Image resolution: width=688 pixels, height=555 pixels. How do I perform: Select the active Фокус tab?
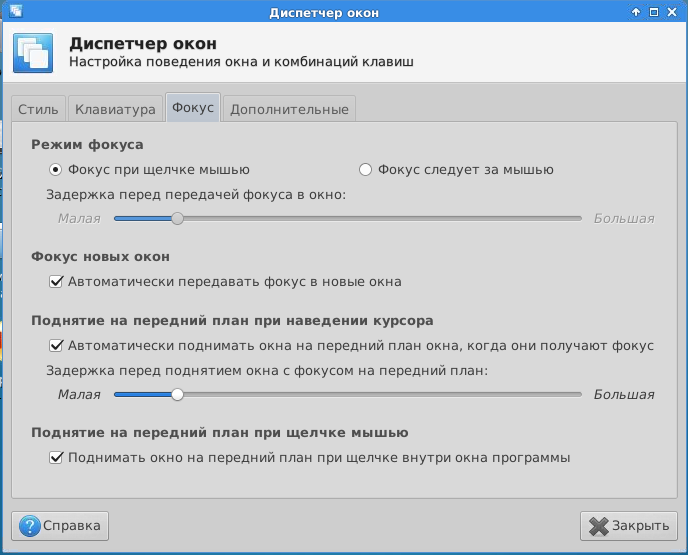tap(193, 108)
